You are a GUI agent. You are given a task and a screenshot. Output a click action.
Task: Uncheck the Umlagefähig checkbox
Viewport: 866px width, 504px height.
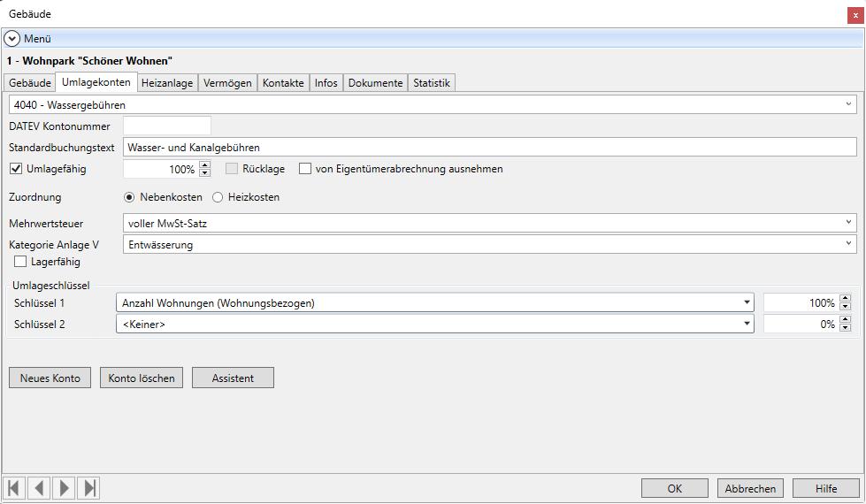pos(16,169)
